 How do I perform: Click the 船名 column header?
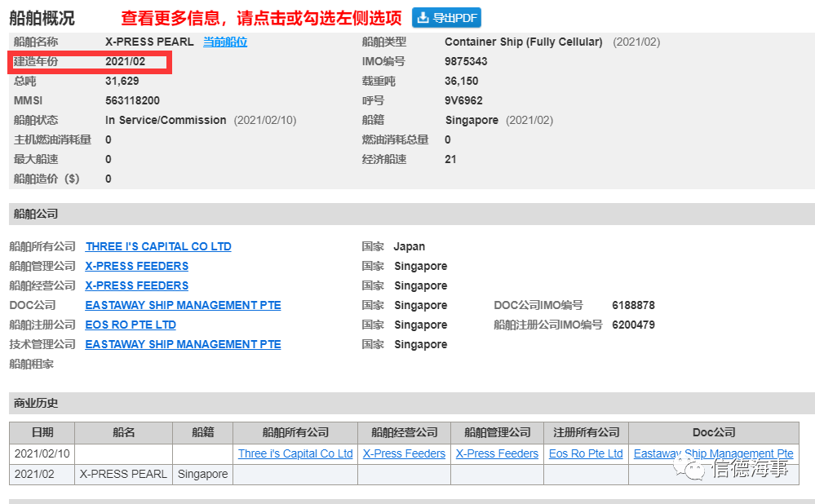(124, 432)
